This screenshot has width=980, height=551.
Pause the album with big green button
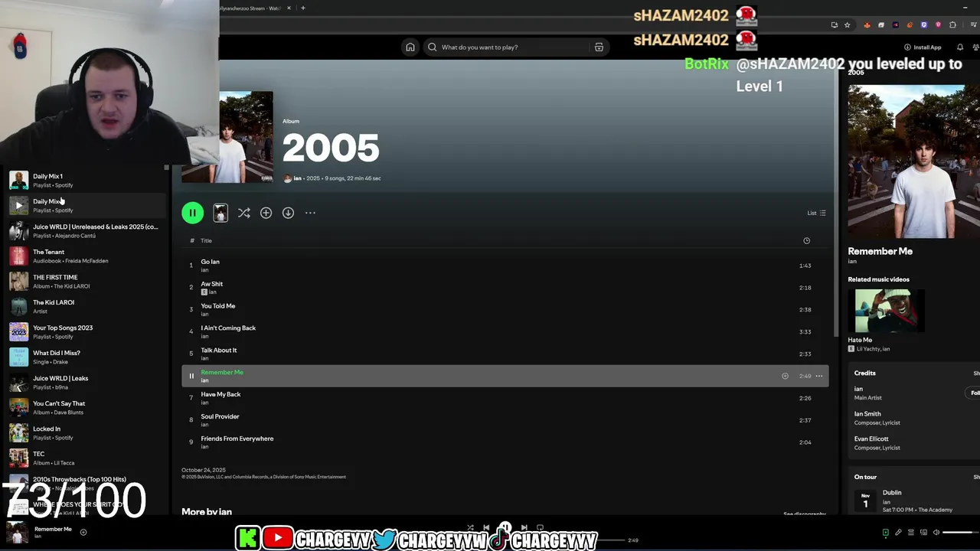coord(193,213)
